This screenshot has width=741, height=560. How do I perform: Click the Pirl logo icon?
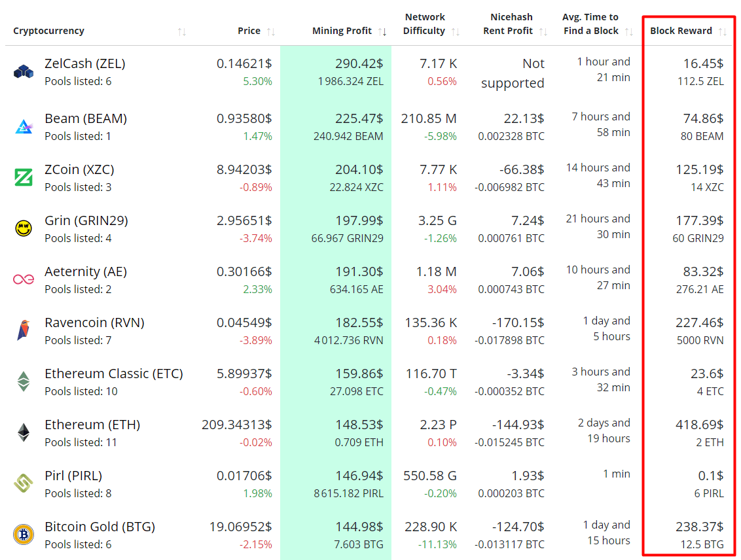[24, 483]
